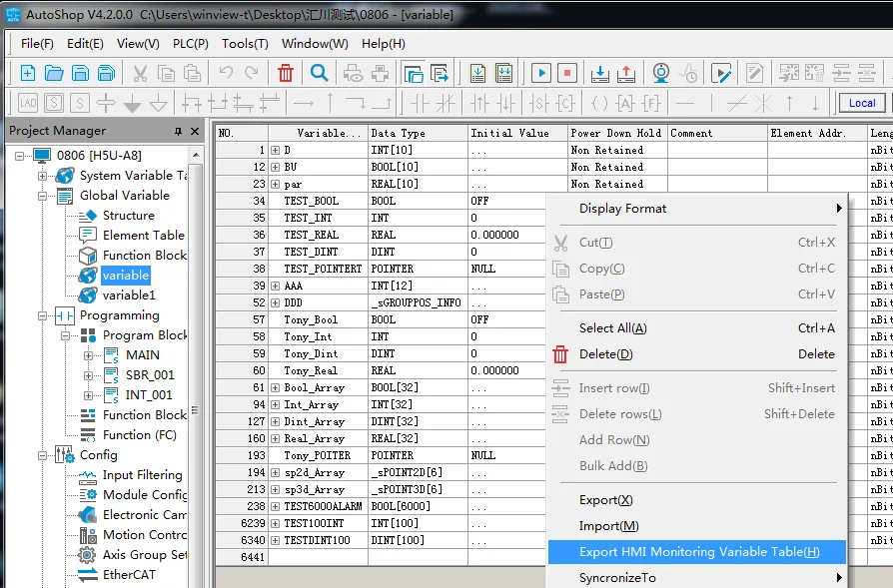Open the Help(H) menu

384,44
